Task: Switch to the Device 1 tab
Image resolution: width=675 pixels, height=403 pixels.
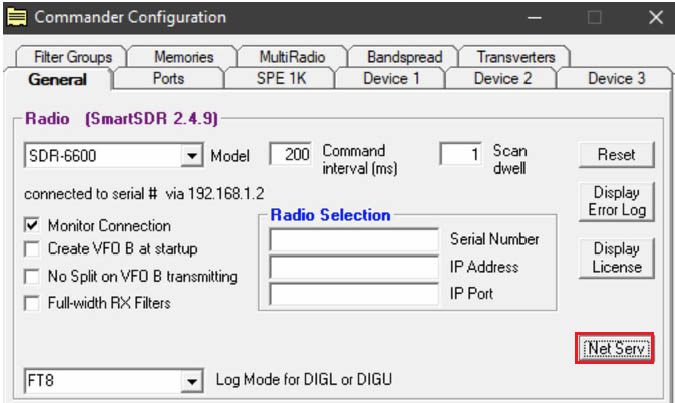Action: pyautogui.click(x=391, y=79)
